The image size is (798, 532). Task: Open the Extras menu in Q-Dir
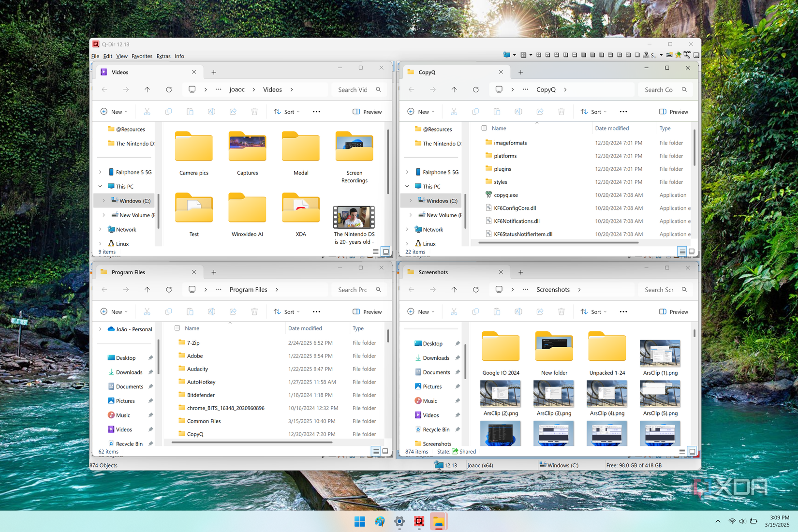(x=163, y=56)
